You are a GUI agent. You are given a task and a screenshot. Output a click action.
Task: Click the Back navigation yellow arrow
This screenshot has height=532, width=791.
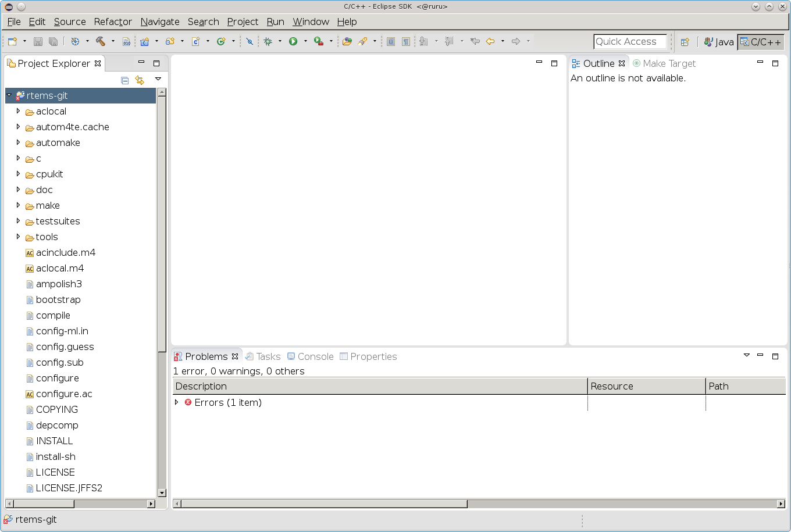pyautogui.click(x=490, y=41)
